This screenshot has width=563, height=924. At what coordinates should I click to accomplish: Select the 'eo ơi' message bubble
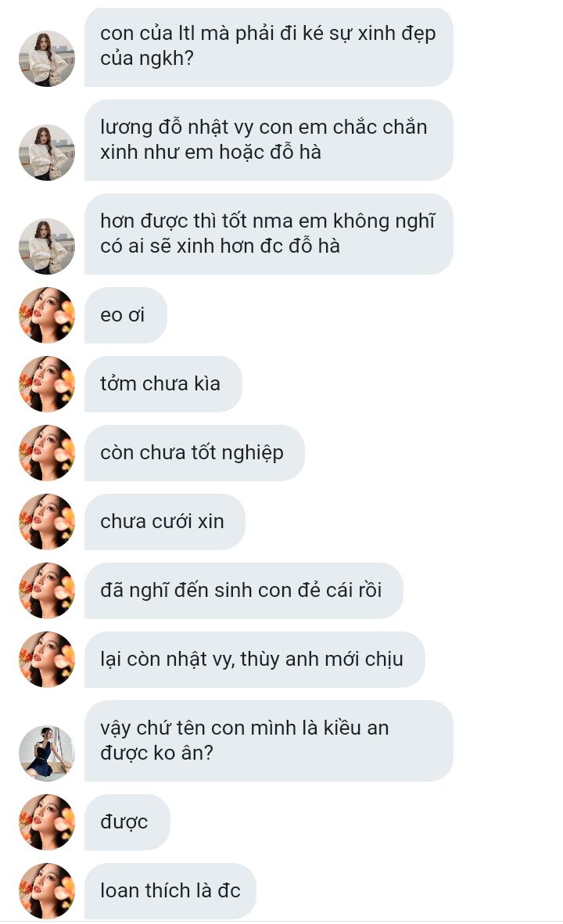pyautogui.click(x=126, y=315)
